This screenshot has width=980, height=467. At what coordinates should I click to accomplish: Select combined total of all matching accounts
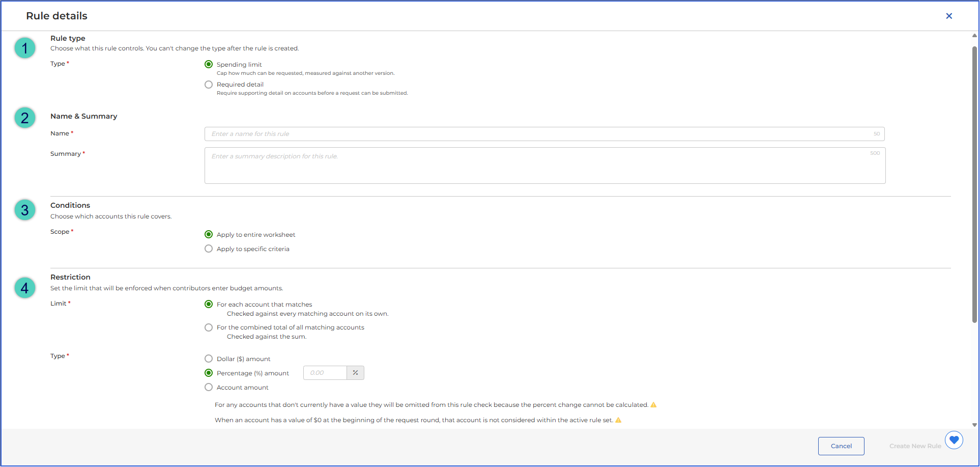click(x=209, y=327)
